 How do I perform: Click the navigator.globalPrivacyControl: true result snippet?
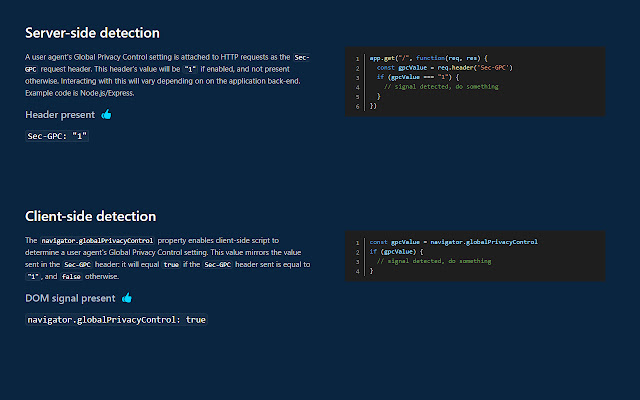point(116,319)
